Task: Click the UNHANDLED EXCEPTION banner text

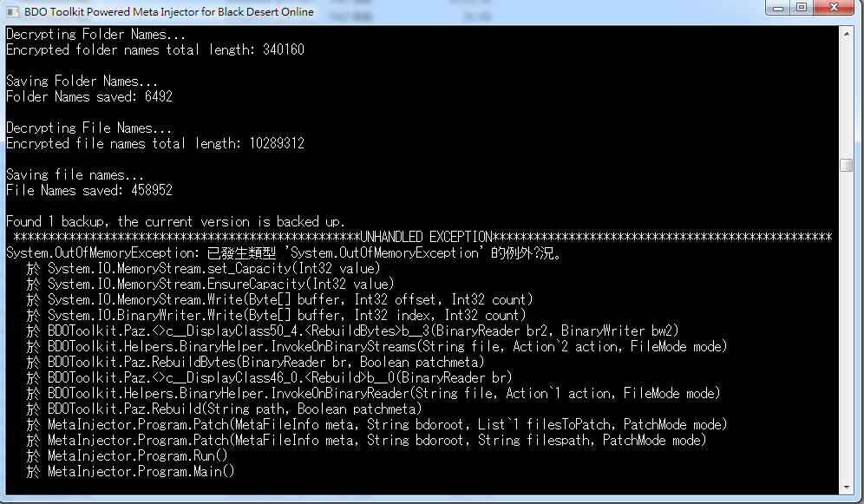Action: click(x=426, y=237)
